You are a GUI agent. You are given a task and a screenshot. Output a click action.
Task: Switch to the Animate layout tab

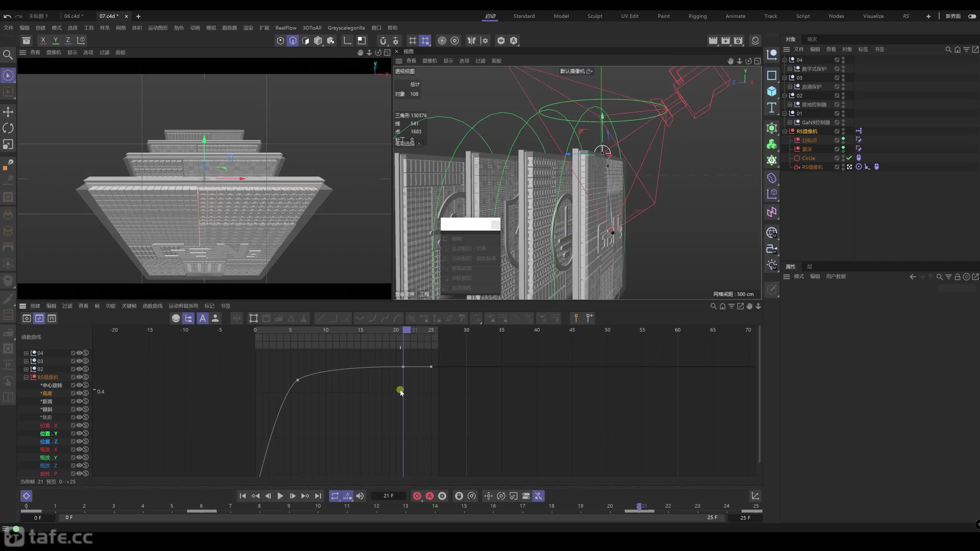(x=735, y=16)
